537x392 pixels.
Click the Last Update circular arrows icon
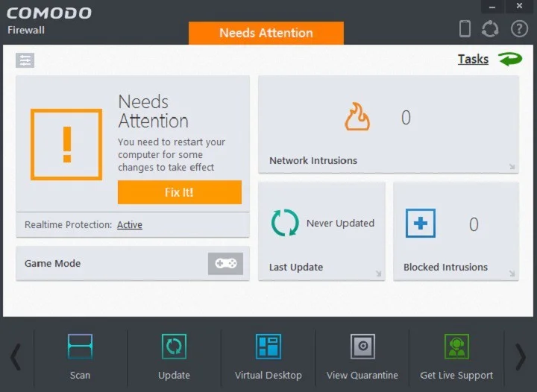tap(285, 223)
